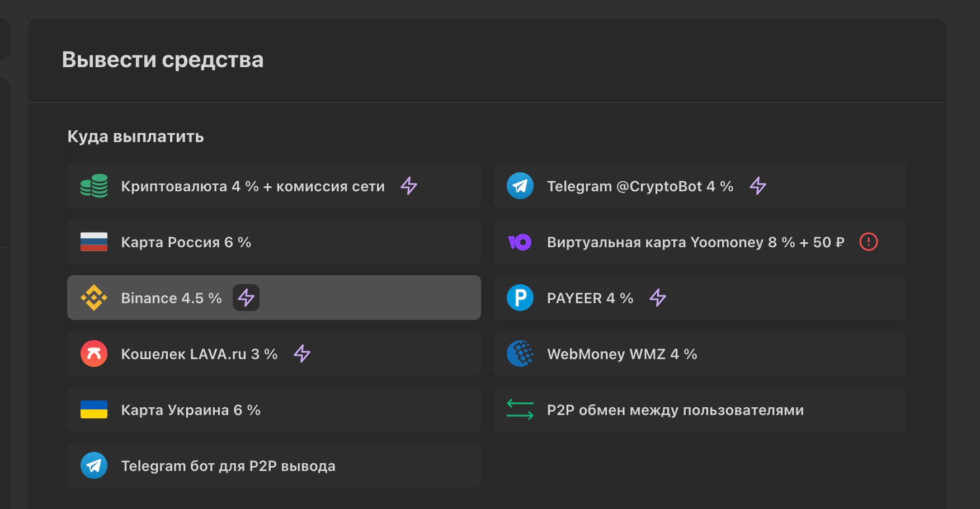
Task: Click the red warning icon next to Yoomoney
Action: pyautogui.click(x=868, y=242)
